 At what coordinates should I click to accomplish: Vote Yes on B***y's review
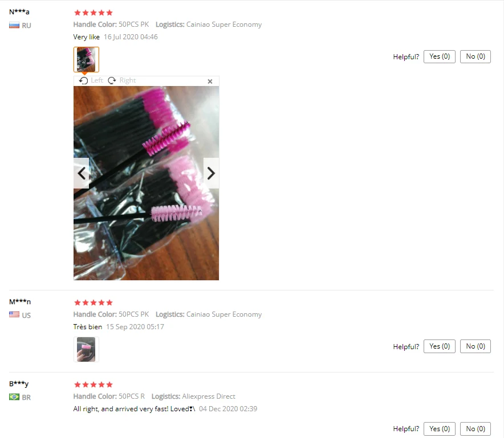pos(440,429)
